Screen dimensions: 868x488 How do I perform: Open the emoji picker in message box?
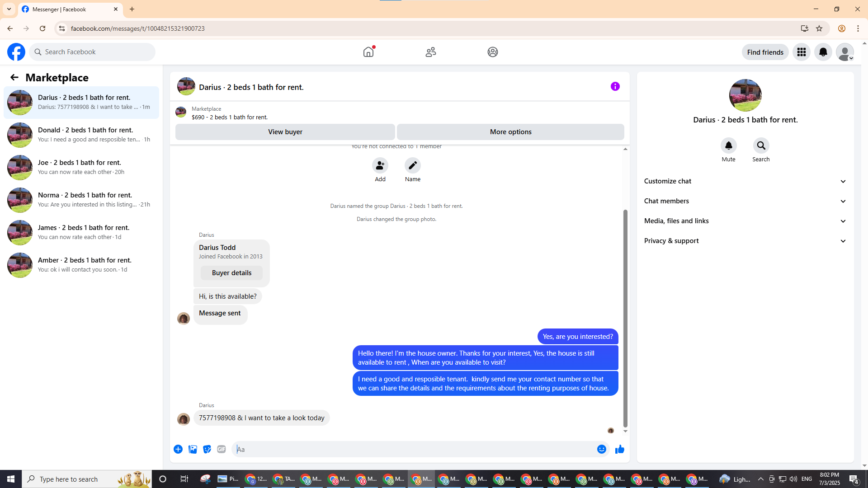(601, 449)
